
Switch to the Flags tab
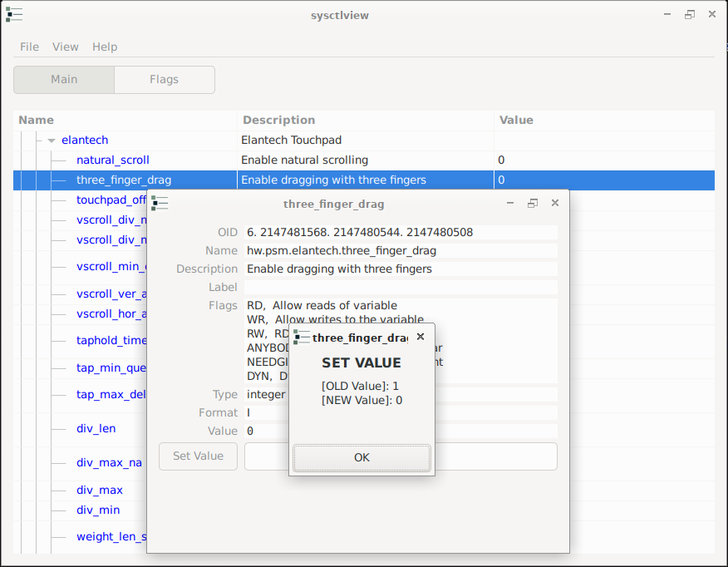164,79
